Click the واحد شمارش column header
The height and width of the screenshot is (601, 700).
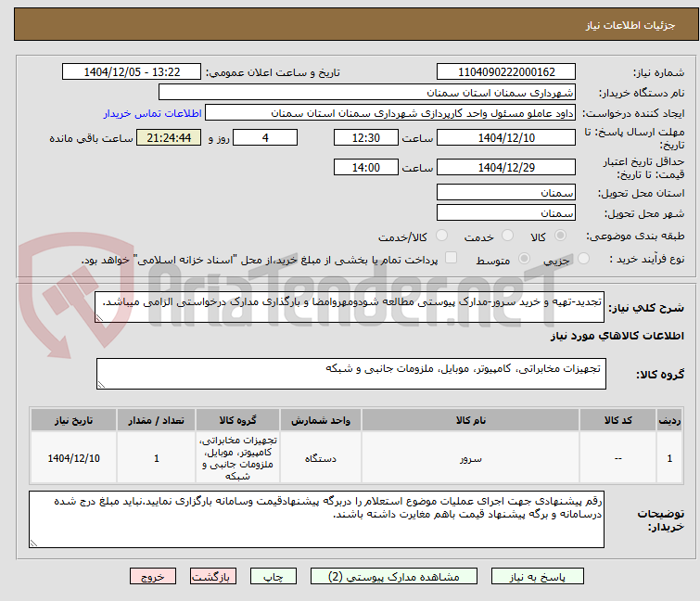click(x=321, y=420)
